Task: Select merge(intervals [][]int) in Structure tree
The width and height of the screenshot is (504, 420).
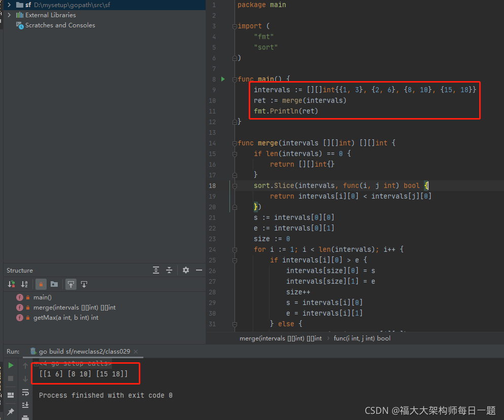Action: (x=74, y=308)
